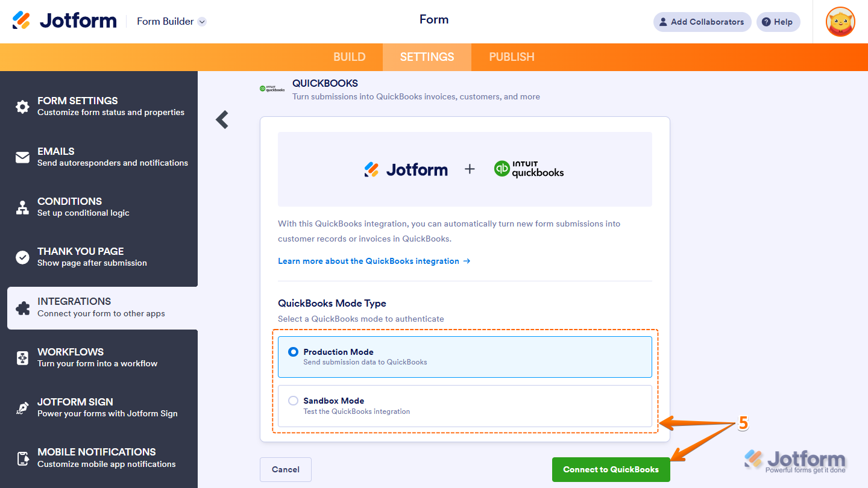Open Learn more about the QuickBooks integration link

(374, 261)
